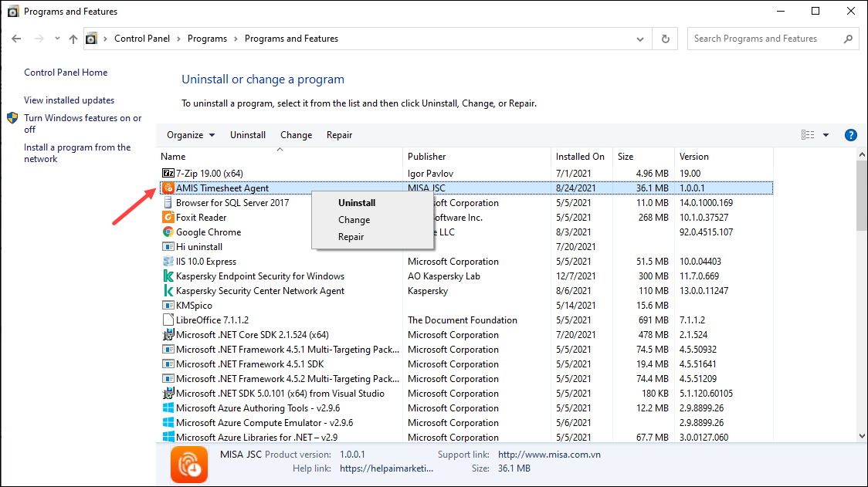Click The Document Foundation publisher cell
The height and width of the screenshot is (487, 868).
tap(463, 320)
